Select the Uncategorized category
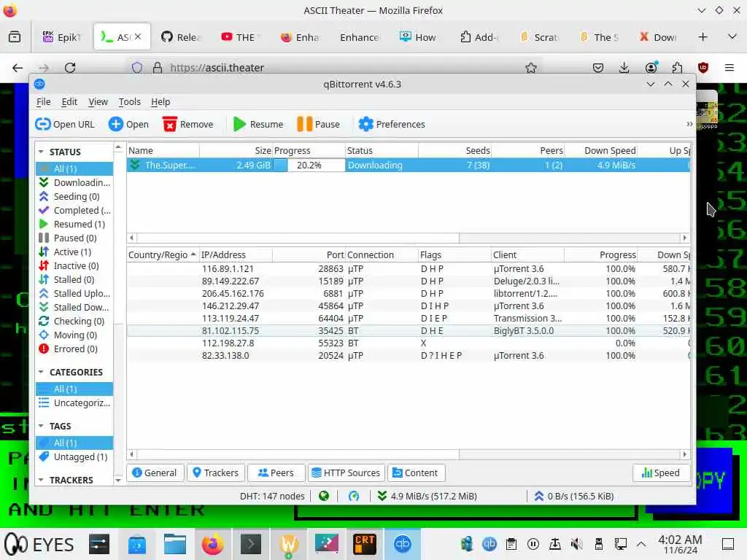 click(x=75, y=402)
